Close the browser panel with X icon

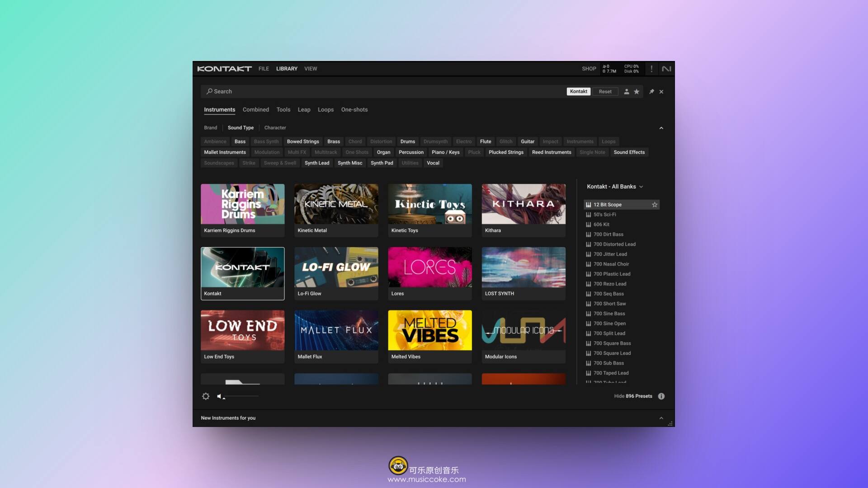[661, 92]
